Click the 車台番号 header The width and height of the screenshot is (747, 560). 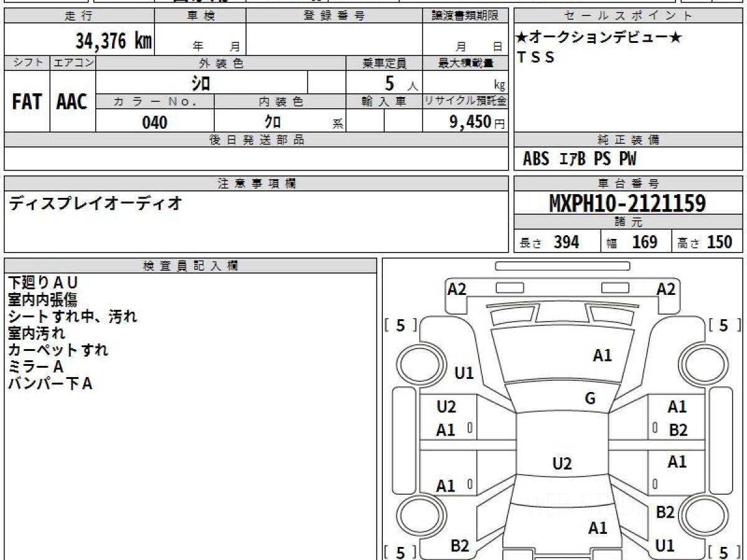click(x=629, y=184)
